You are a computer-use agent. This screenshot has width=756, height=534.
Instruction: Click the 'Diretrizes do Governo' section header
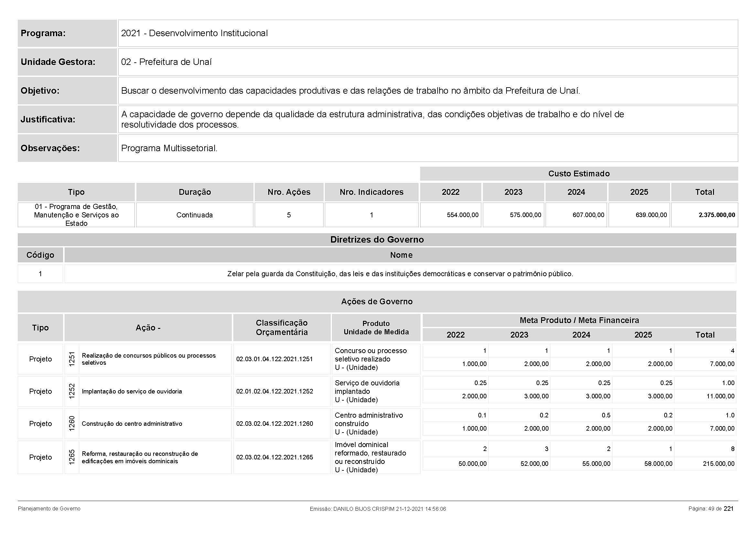(x=377, y=239)
